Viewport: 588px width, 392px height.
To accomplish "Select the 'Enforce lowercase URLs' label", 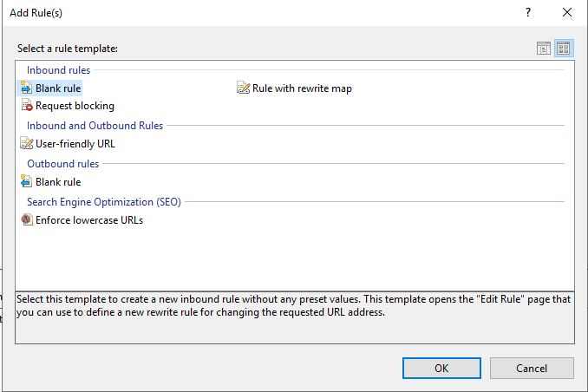I will coord(88,220).
